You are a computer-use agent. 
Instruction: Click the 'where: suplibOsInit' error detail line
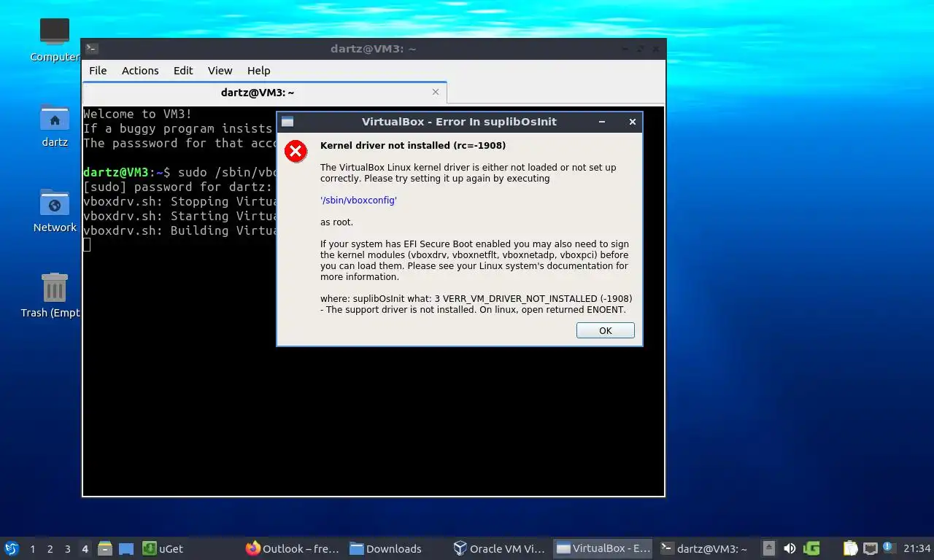pyautogui.click(x=476, y=298)
